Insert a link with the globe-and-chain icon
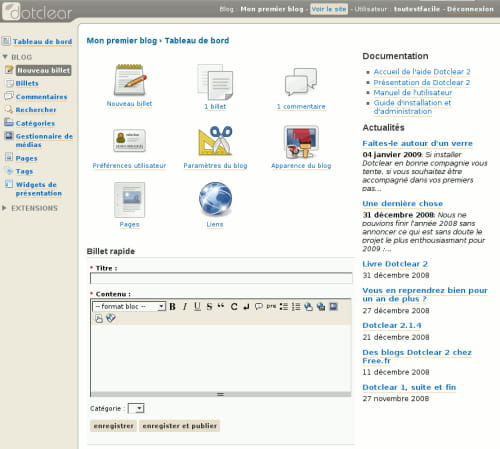 308,306
